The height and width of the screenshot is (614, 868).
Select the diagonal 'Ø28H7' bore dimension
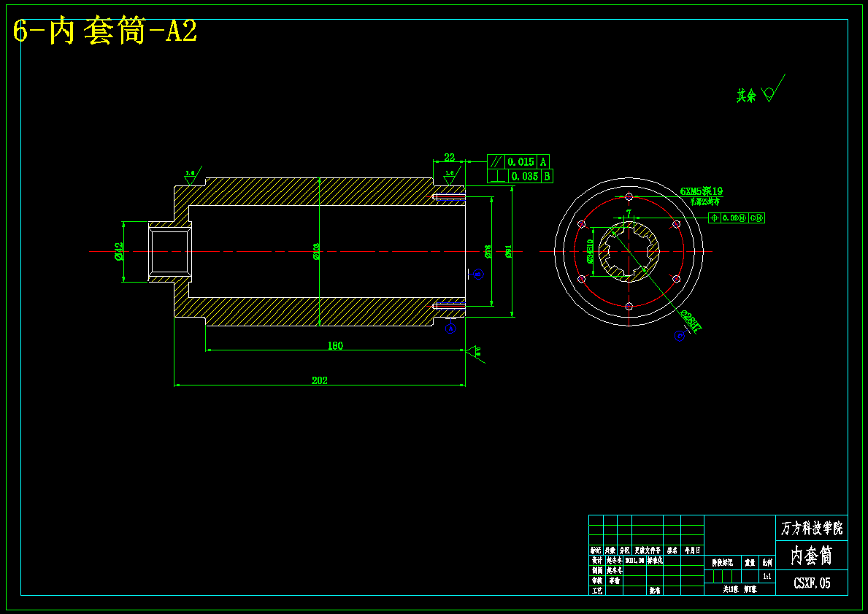tap(691, 321)
